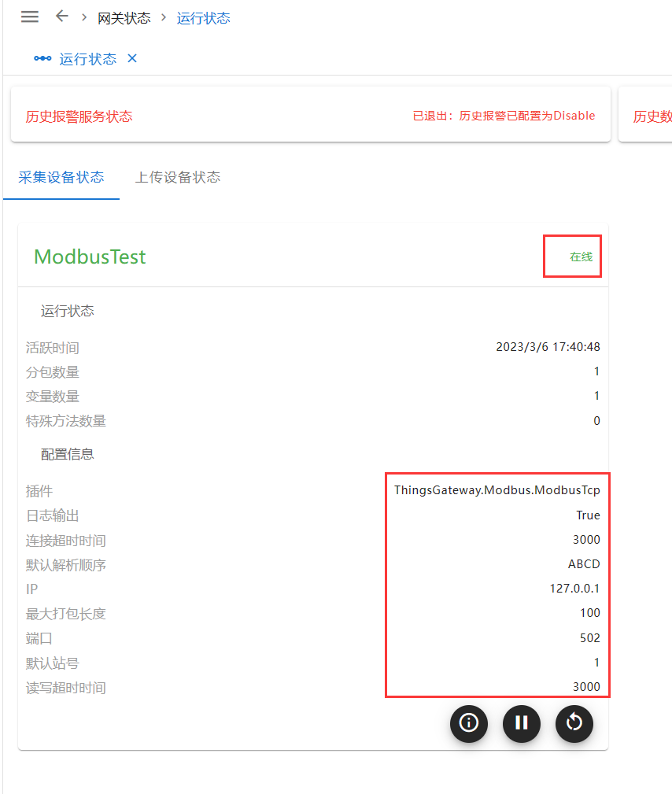672x794 pixels.
Task: Open the hamburger navigation menu
Action: tap(30, 17)
